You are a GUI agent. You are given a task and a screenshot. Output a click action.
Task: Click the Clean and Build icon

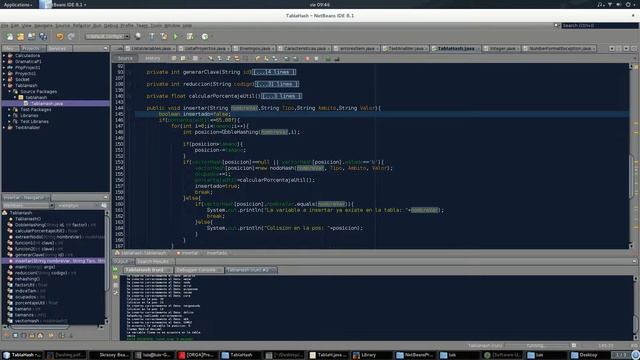point(164,37)
